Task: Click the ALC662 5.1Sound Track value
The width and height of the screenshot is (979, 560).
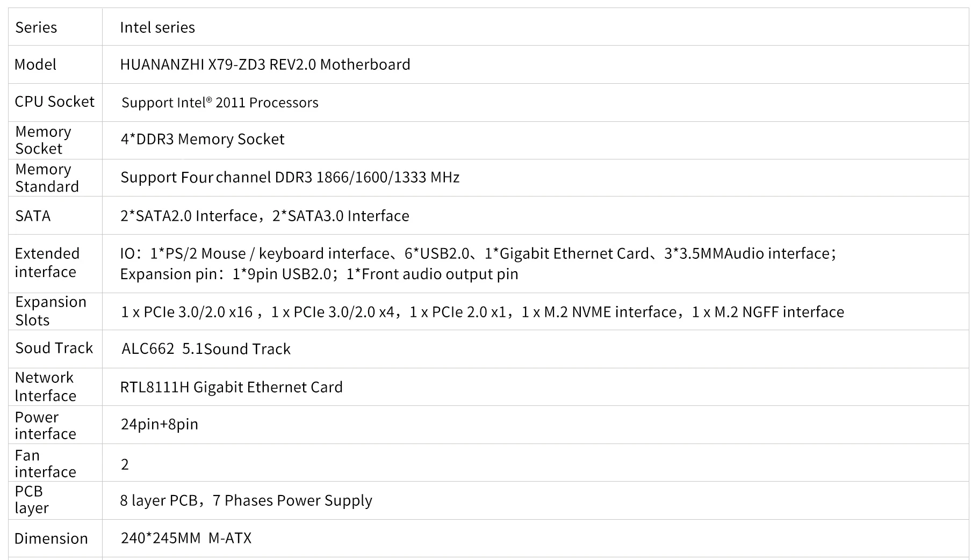Action: [206, 349]
